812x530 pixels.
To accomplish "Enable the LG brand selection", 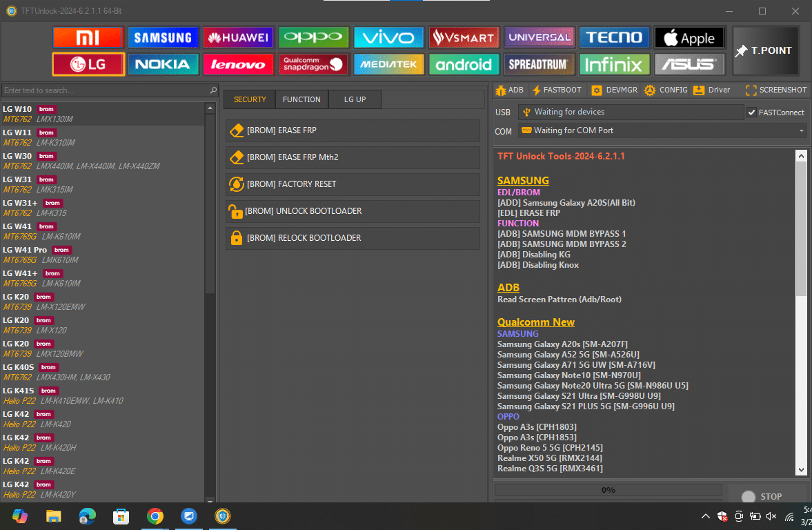I will click(88, 64).
